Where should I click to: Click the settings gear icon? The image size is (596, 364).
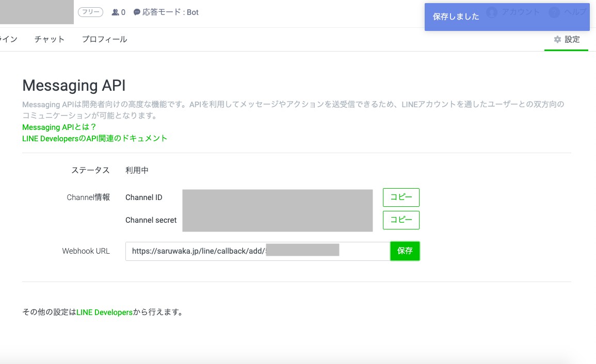click(x=557, y=39)
